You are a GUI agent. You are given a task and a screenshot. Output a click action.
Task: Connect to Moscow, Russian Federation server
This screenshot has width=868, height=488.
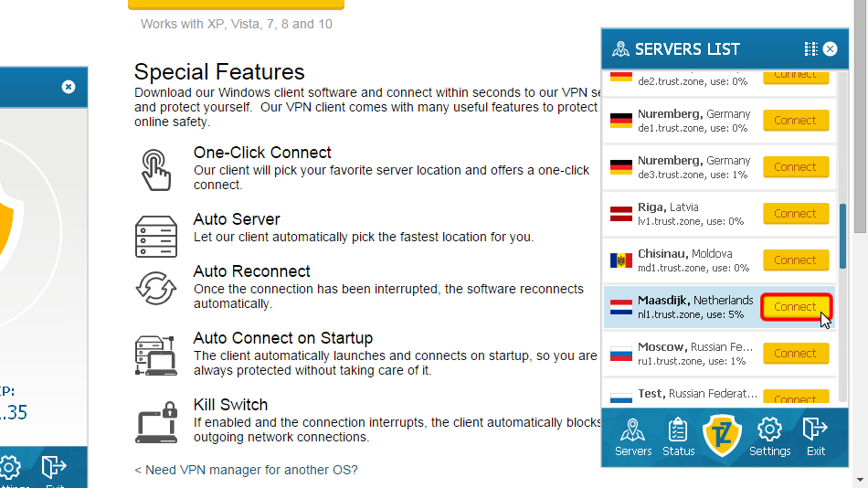pyautogui.click(x=795, y=354)
